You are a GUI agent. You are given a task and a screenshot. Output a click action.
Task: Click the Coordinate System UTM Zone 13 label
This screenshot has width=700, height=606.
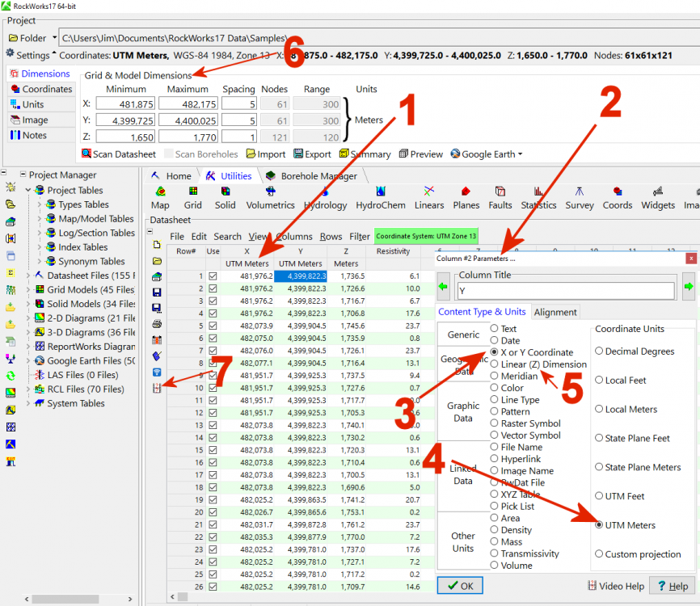[426, 236]
